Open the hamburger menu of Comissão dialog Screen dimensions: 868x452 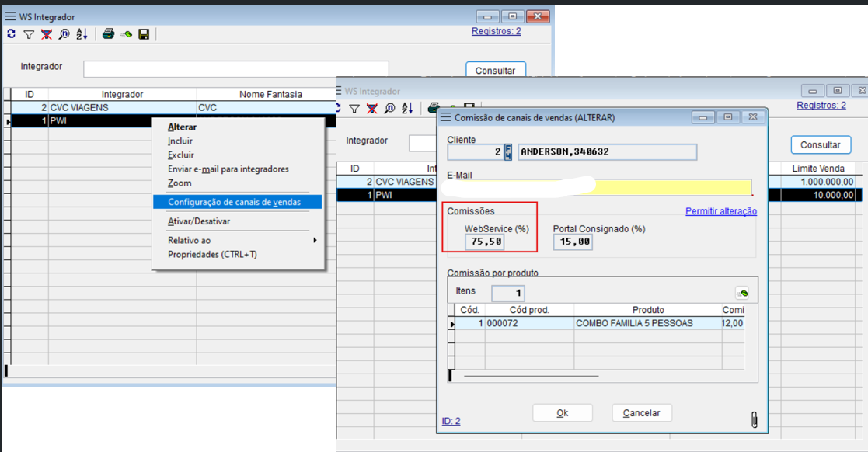tap(445, 117)
